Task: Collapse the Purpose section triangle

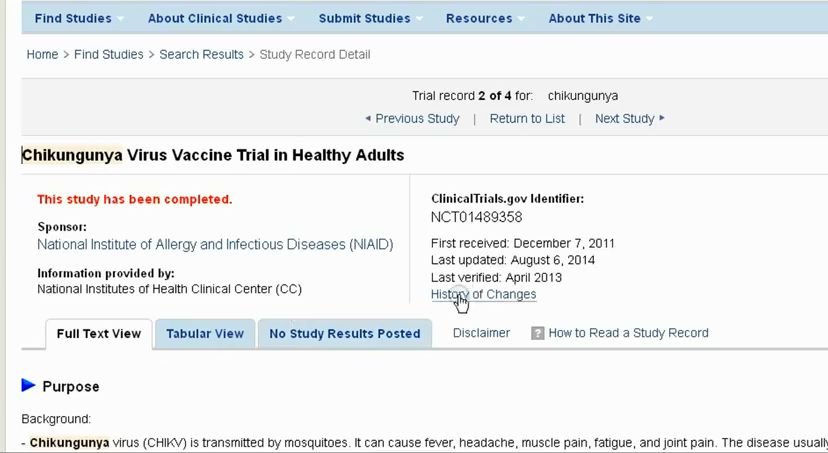Action: 29,386
